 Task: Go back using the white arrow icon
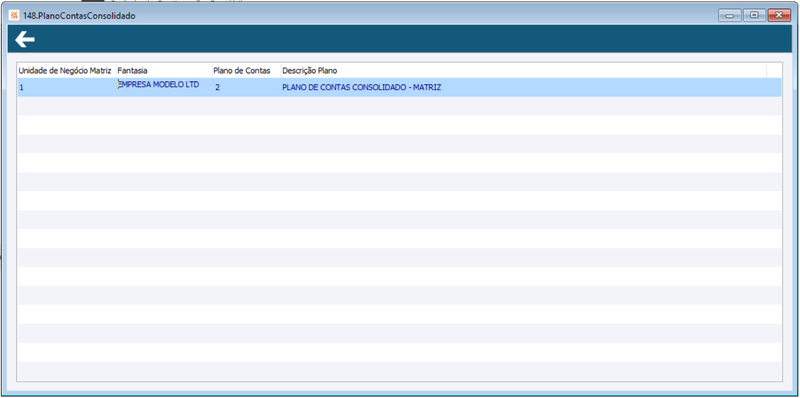click(24, 39)
